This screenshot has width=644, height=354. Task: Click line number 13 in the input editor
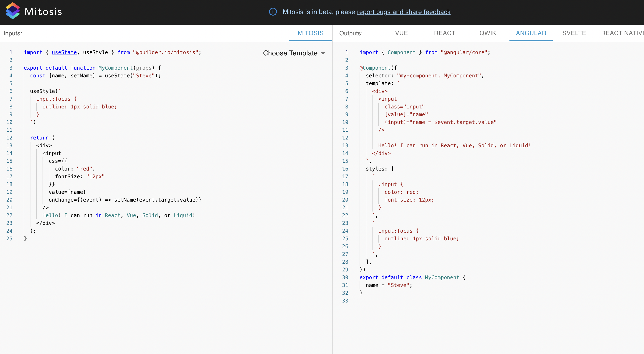[x=10, y=145]
